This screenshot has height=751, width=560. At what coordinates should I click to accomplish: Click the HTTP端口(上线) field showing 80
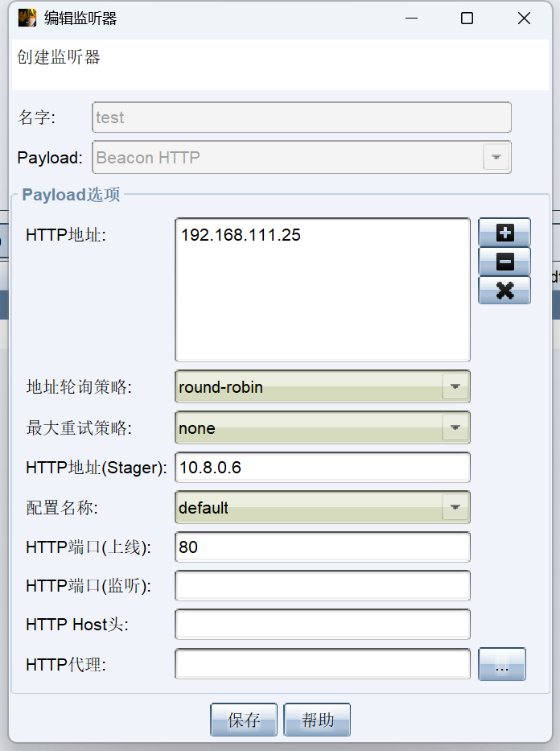pos(322,547)
